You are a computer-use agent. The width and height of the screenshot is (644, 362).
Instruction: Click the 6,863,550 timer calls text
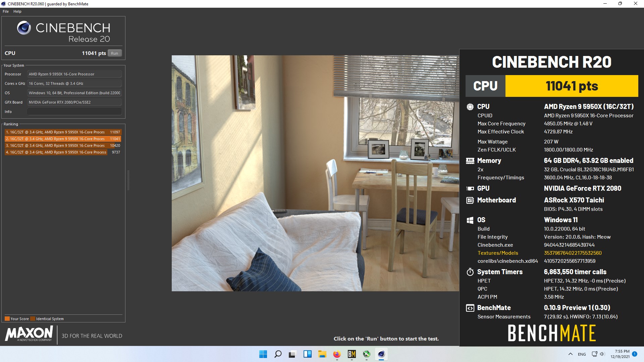[x=575, y=272]
